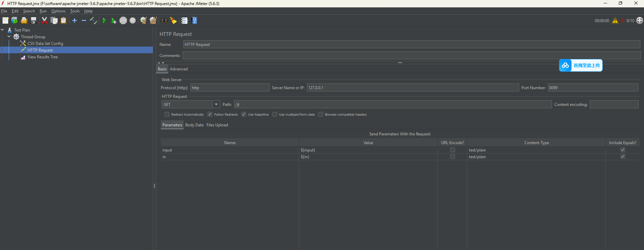Clear results with single broom gear icon

tap(143, 20)
